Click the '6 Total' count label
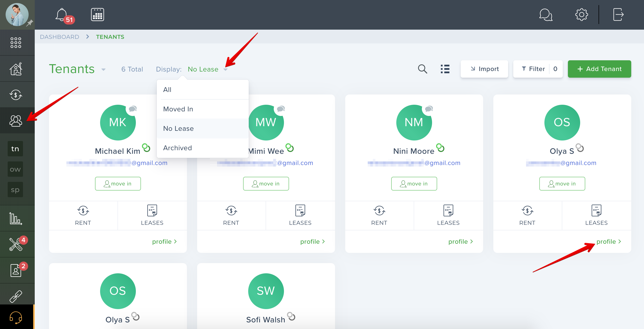644x329 pixels. [x=132, y=69]
